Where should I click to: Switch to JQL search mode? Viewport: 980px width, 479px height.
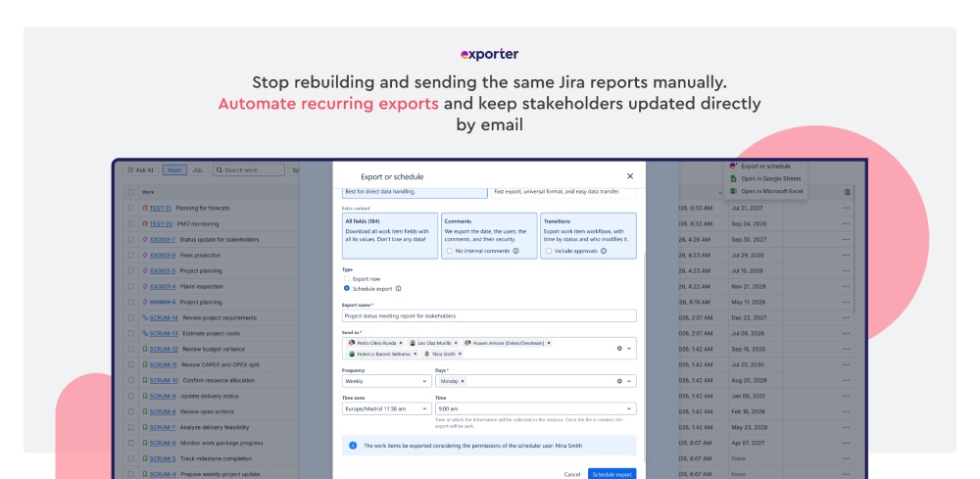[198, 169]
